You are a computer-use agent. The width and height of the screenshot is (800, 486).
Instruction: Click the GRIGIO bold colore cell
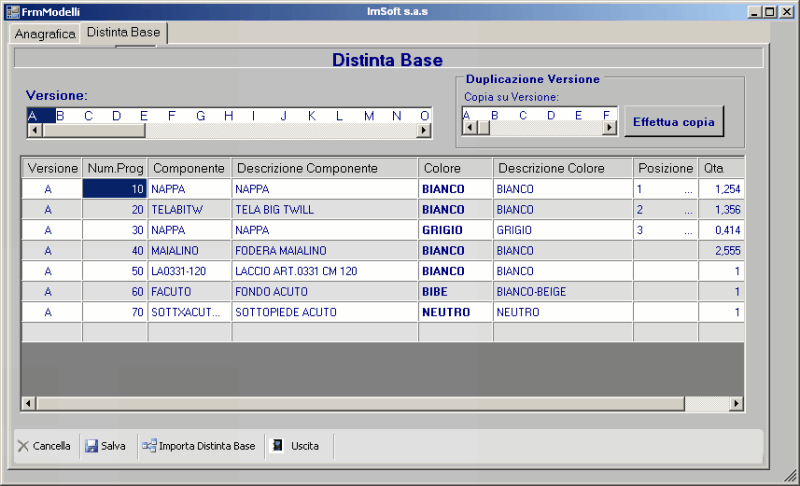click(x=455, y=230)
